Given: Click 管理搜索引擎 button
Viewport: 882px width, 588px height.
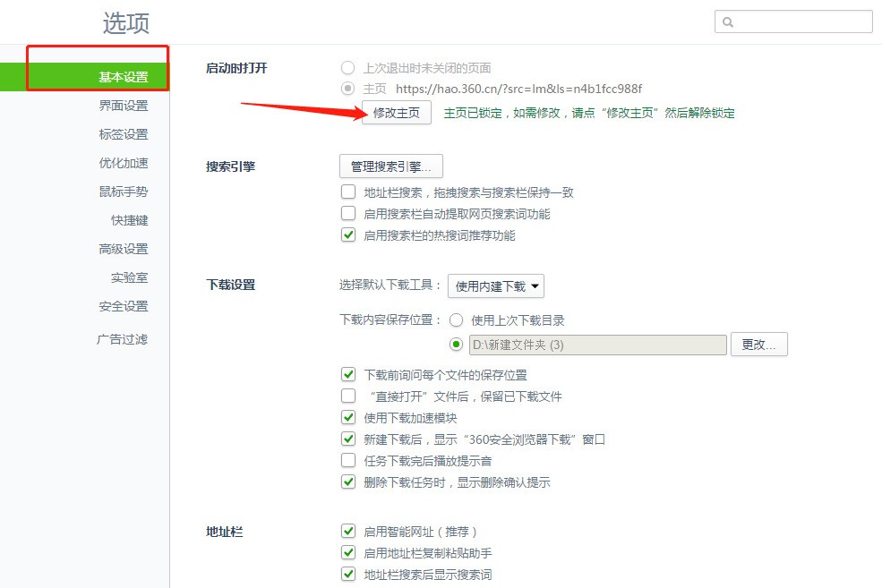Looking at the screenshot, I should coord(390,166).
